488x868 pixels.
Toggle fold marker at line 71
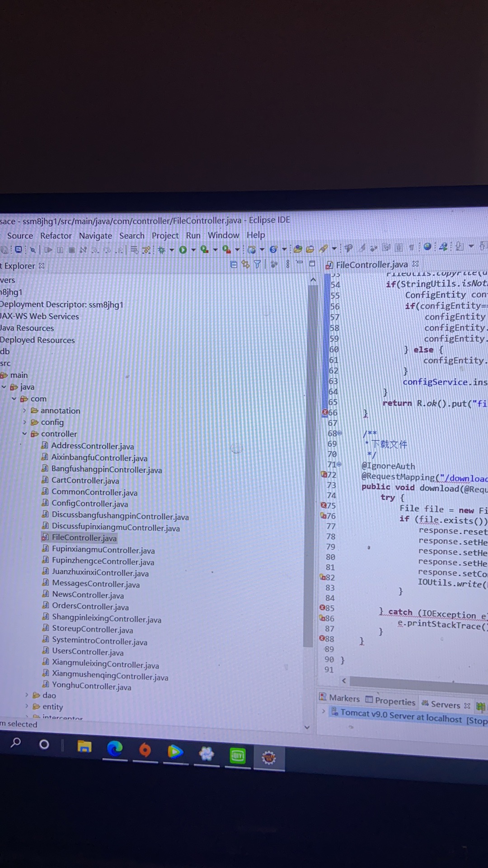[339, 464]
